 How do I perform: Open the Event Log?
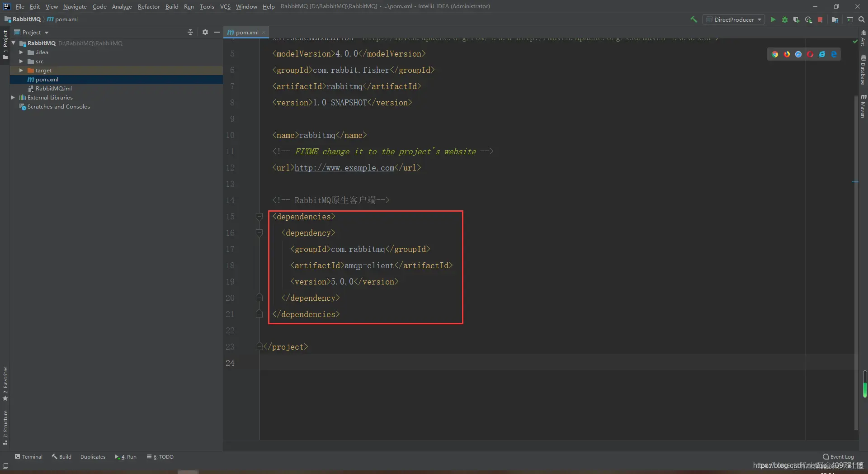(838, 457)
